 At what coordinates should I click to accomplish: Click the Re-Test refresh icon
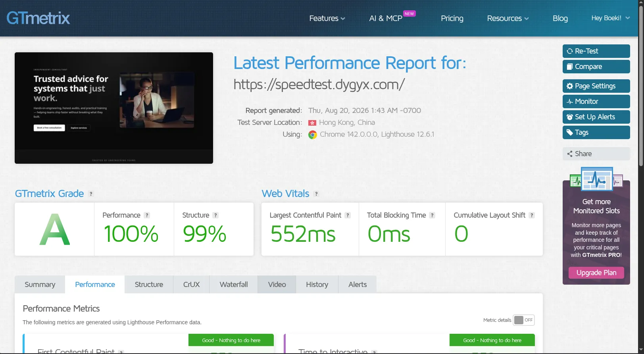(x=570, y=51)
